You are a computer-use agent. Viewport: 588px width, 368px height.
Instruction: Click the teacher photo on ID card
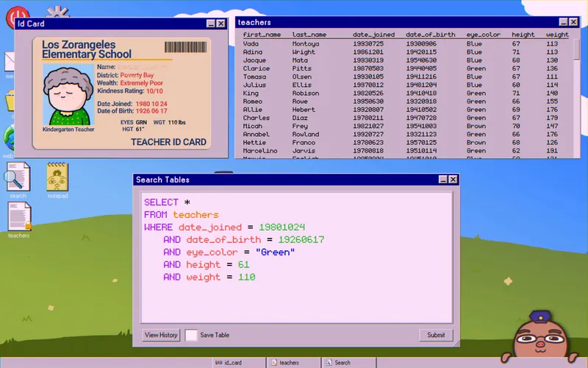(x=68, y=94)
